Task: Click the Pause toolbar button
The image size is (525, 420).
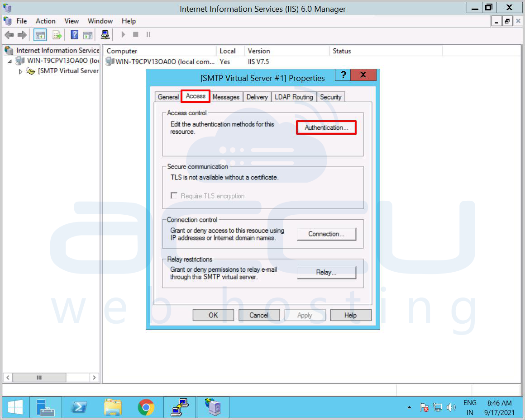Action: click(x=148, y=34)
